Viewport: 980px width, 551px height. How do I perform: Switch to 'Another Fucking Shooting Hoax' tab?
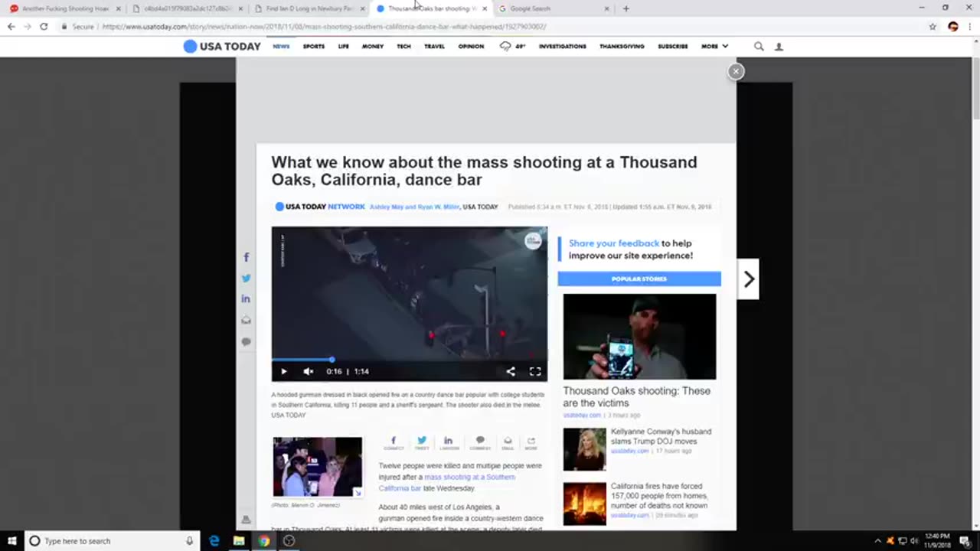point(65,8)
